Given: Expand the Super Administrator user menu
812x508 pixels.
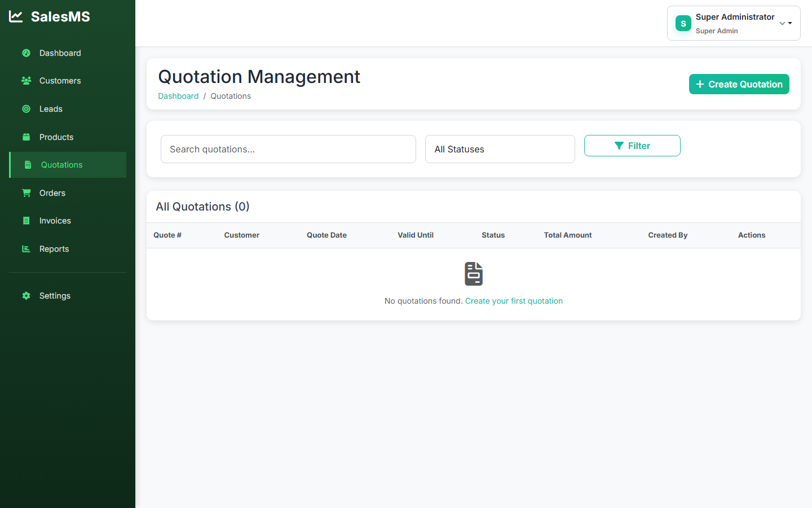Looking at the screenshot, I should tap(734, 23).
